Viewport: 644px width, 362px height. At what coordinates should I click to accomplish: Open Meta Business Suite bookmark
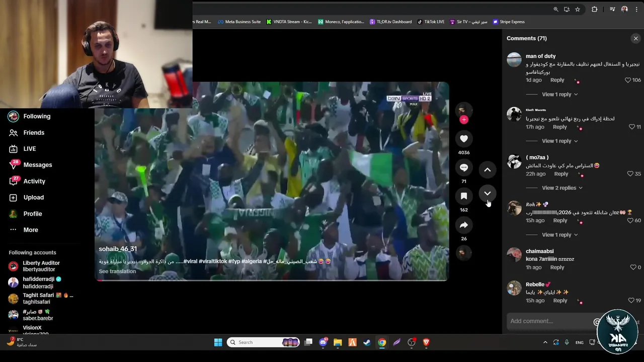point(239,22)
